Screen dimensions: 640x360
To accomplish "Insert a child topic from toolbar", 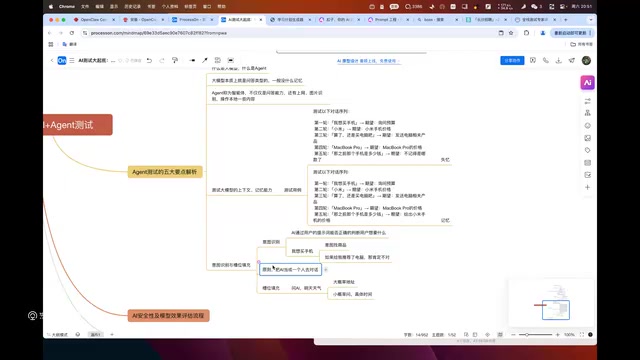I will 192,60.
